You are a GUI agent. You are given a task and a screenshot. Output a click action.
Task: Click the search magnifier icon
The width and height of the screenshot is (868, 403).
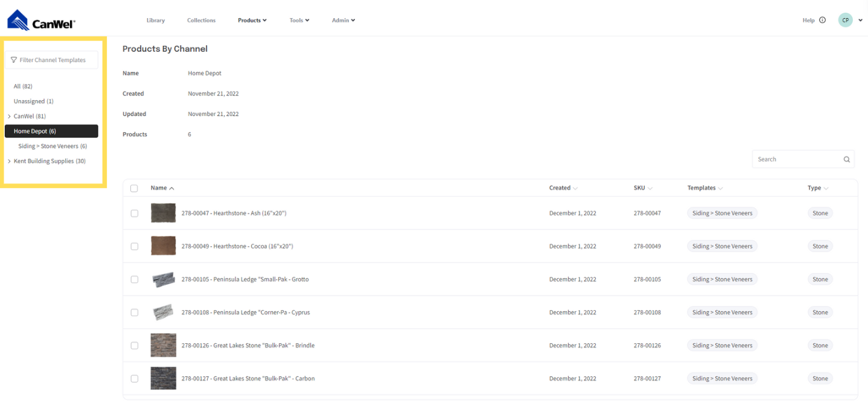pos(847,159)
